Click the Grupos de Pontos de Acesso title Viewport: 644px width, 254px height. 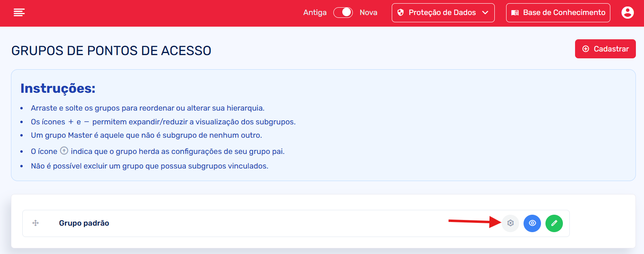pos(111,51)
